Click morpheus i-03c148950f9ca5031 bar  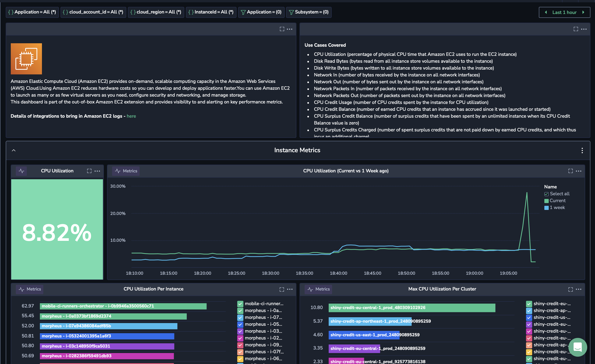[x=107, y=346]
